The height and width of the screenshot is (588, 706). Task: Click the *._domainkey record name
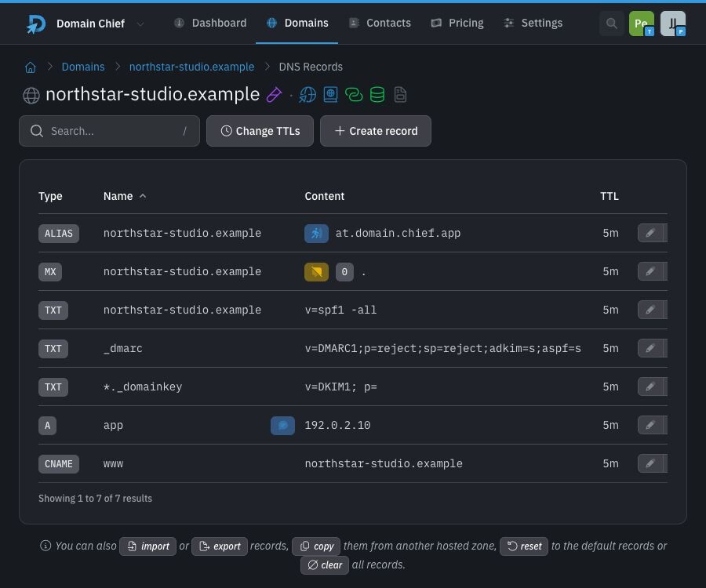[143, 387]
